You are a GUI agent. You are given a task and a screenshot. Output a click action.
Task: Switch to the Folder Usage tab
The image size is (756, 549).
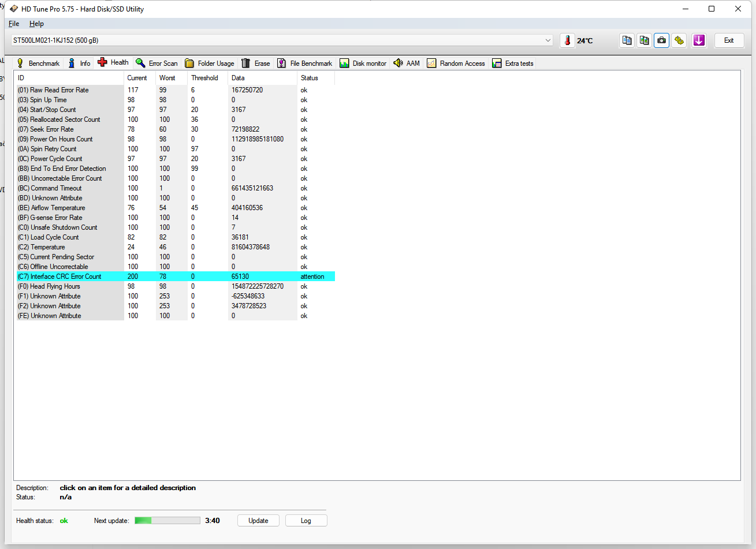pos(210,64)
